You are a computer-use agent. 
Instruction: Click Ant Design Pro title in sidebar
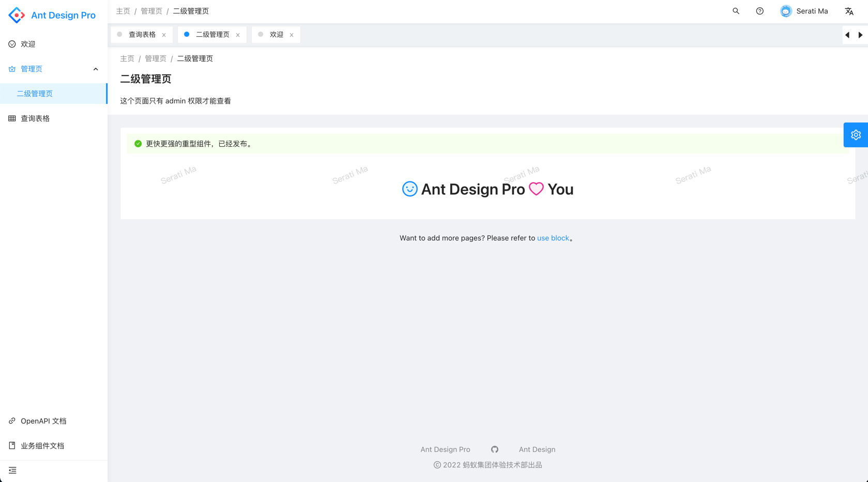pyautogui.click(x=63, y=15)
